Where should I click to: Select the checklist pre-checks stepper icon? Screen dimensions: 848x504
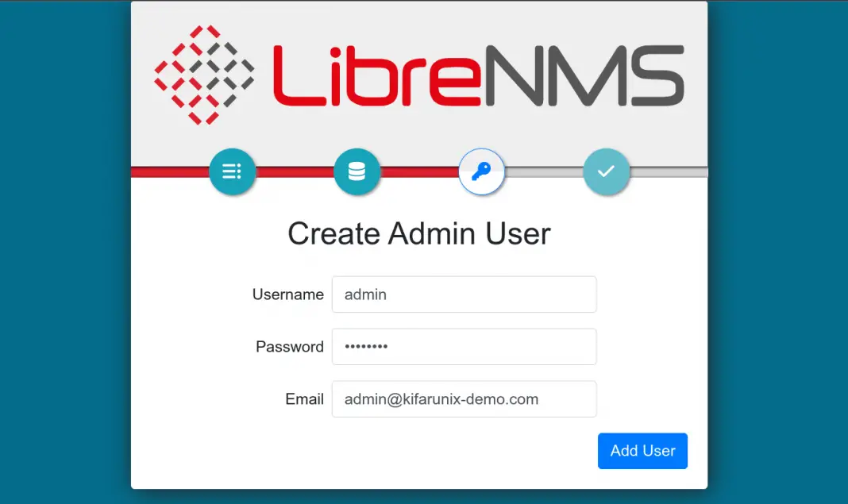tap(232, 171)
